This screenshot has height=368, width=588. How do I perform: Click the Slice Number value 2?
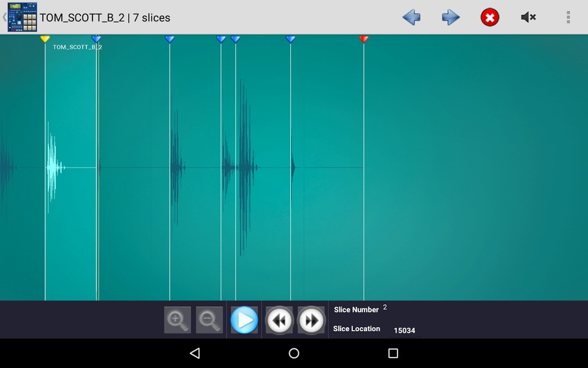coord(385,307)
